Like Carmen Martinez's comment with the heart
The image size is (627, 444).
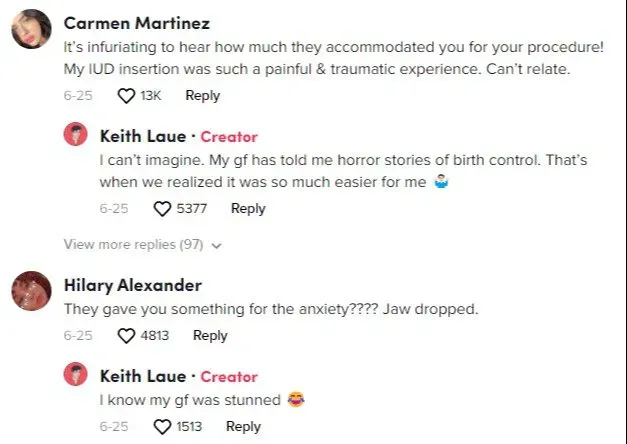(x=126, y=96)
